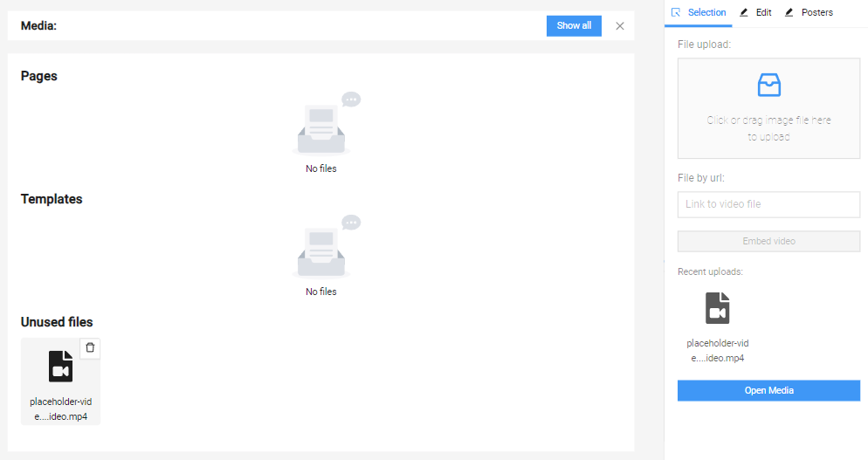Click the cursor icon beside Selection
The height and width of the screenshot is (460, 868).
(x=676, y=12)
